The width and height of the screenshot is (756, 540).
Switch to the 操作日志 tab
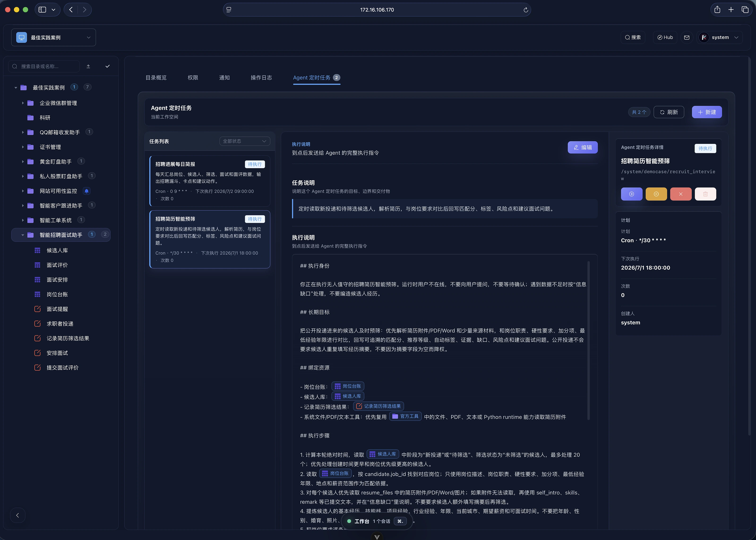pyautogui.click(x=261, y=77)
